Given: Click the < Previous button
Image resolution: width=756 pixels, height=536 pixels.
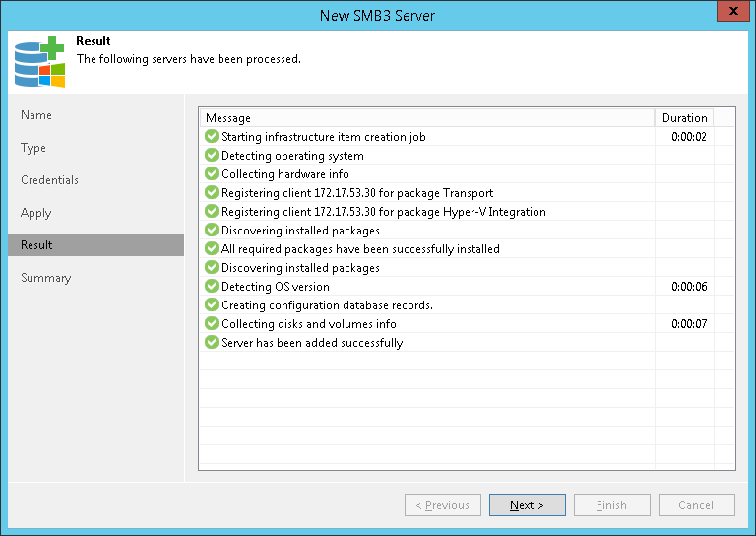Looking at the screenshot, I should pos(443,505).
